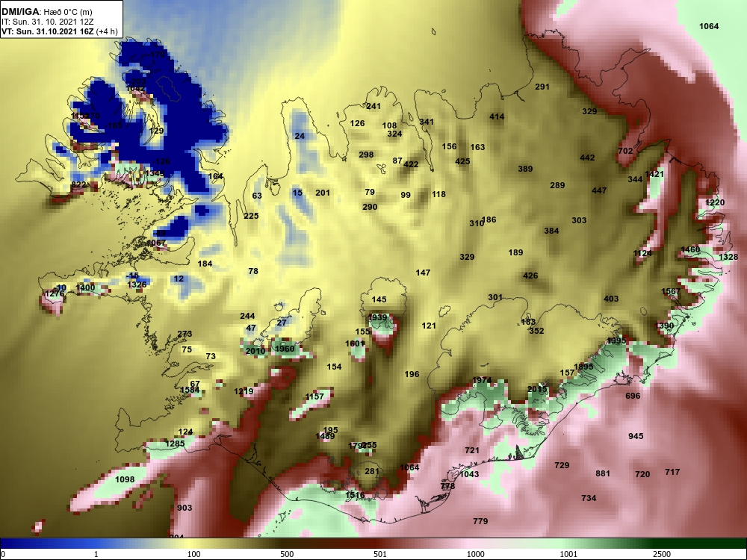This screenshot has height=560, width=747.
Task: Select the map value '1157'
Action: tap(314, 396)
